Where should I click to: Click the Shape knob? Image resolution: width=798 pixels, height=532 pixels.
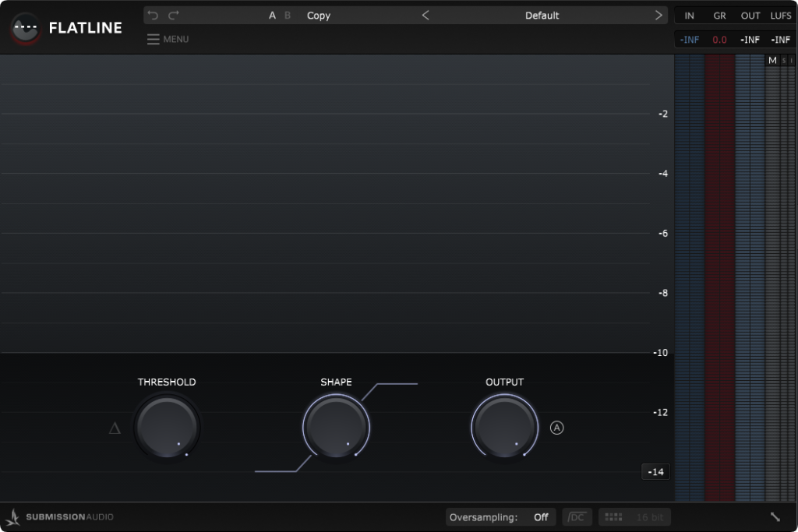tap(336, 427)
